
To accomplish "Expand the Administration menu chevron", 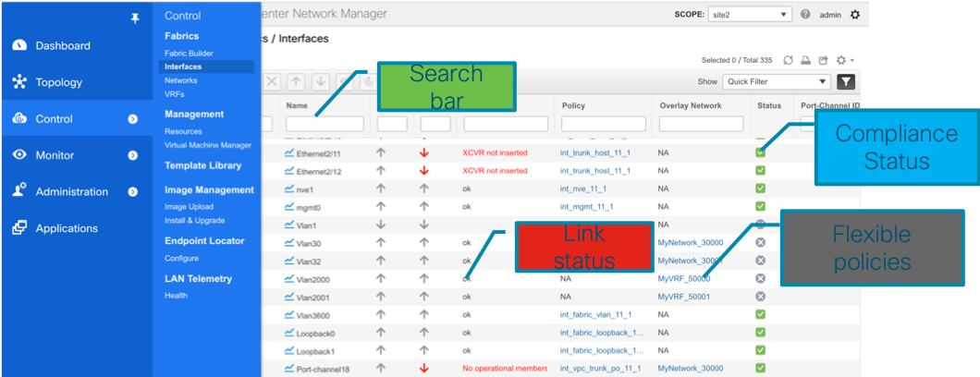I will (x=132, y=192).
